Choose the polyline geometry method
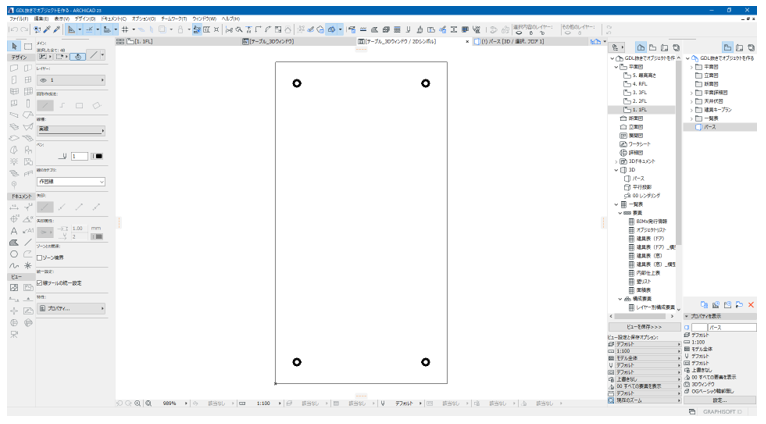766x424 pixels. point(63,106)
